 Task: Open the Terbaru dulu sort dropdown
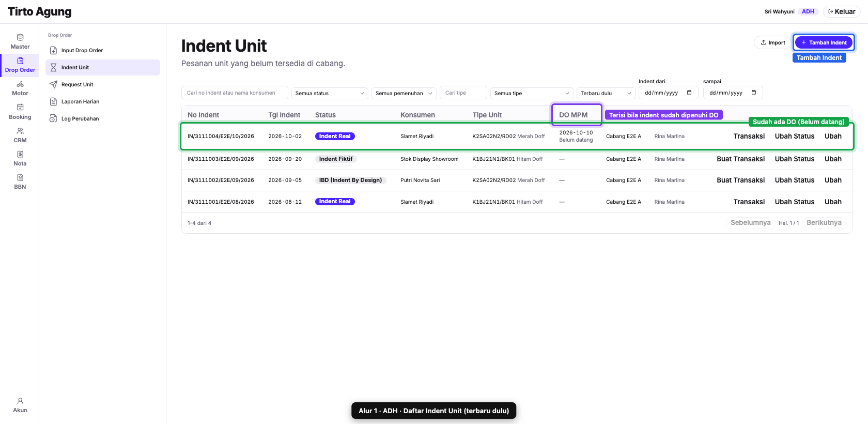[606, 93]
